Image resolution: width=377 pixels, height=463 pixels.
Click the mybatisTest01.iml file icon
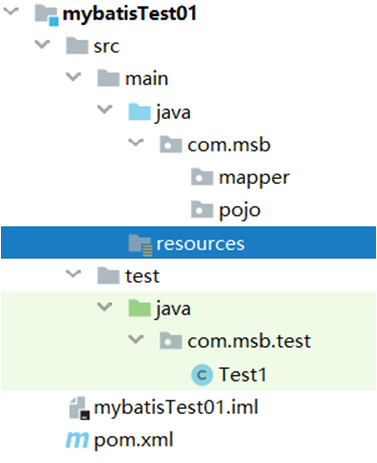(79, 408)
